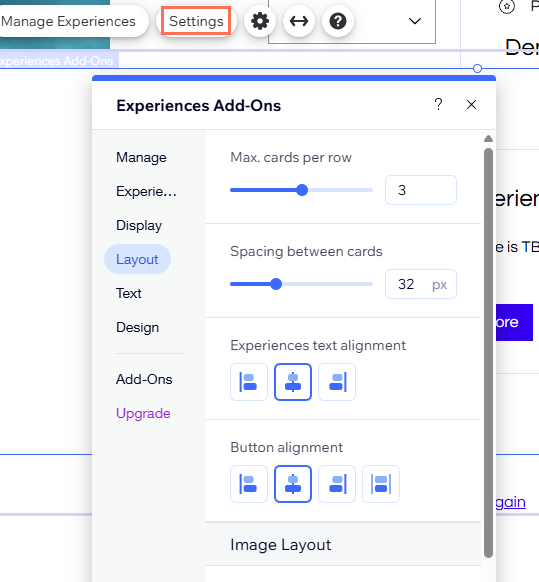This screenshot has height=582, width=539.
Task: Click the Spacing between cards px field
Action: [421, 284]
